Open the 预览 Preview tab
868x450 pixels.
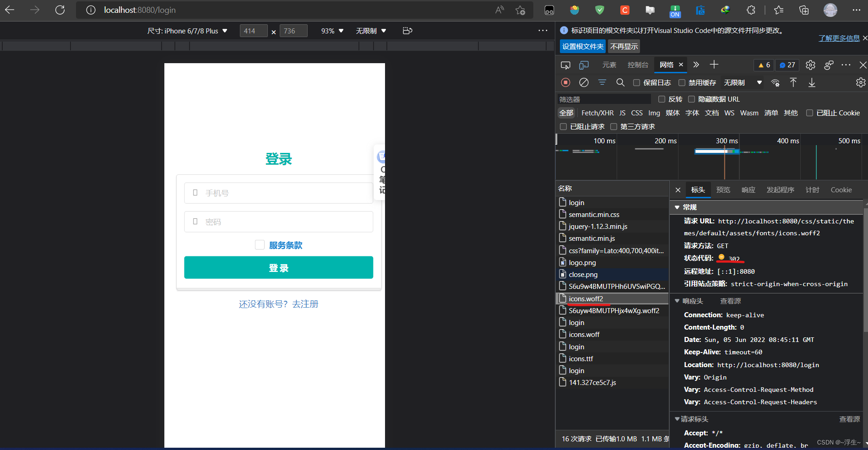tap(723, 190)
